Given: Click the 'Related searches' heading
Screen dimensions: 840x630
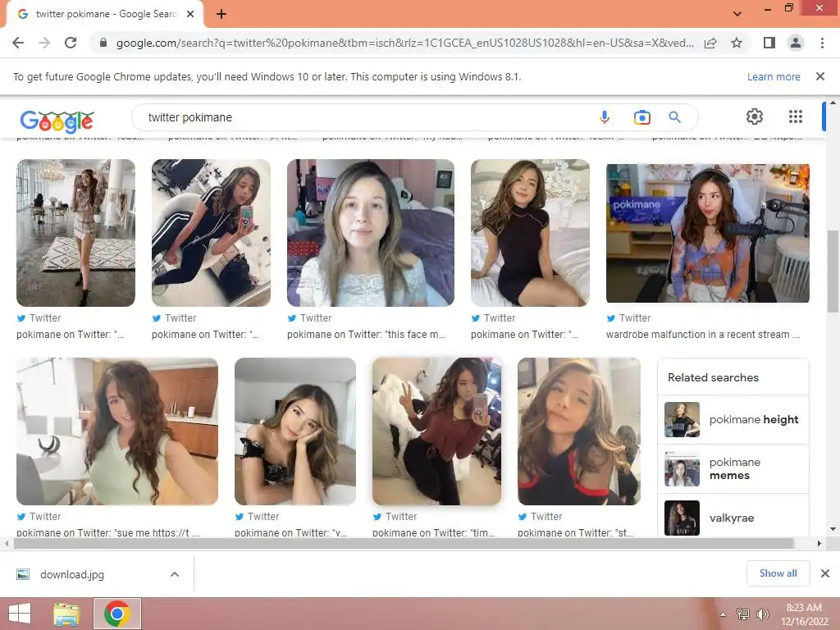Looking at the screenshot, I should coord(713,377).
